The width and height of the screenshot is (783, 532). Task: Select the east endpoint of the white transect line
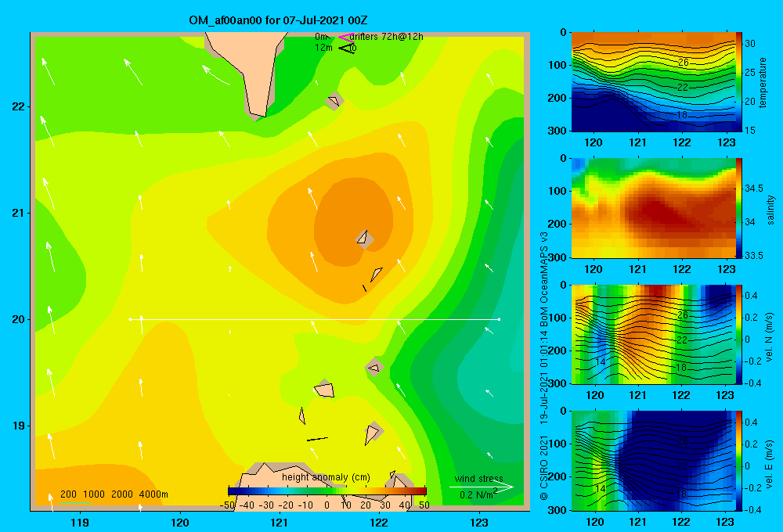pyautogui.click(x=499, y=319)
